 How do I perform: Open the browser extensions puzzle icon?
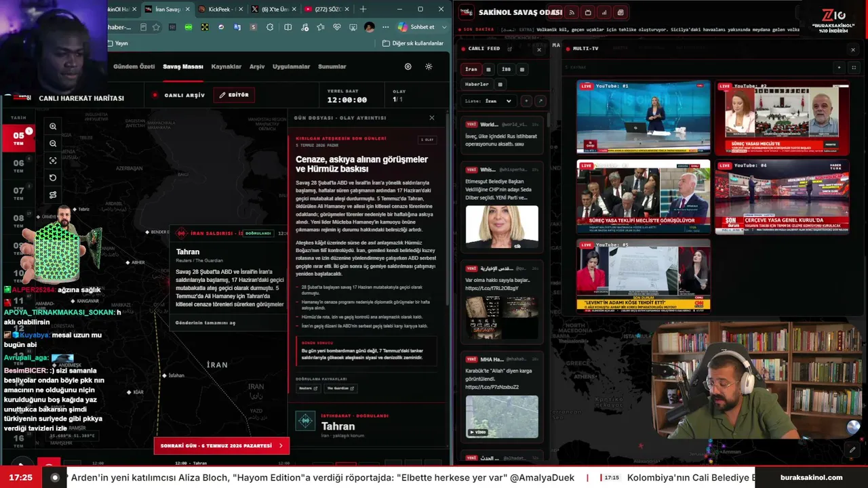270,27
